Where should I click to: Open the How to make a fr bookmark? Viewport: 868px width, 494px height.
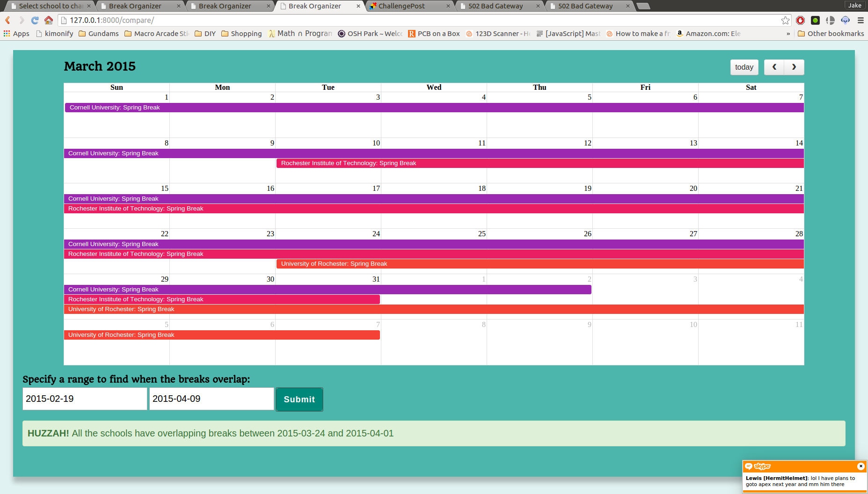(x=638, y=34)
